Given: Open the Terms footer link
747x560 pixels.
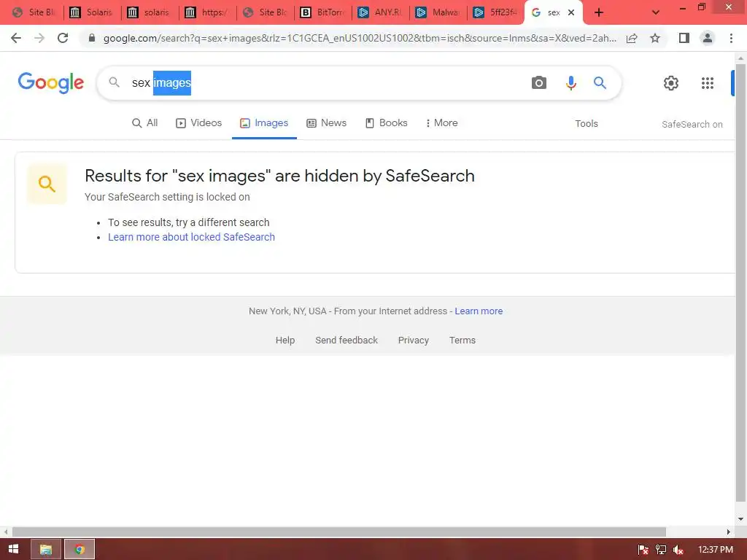Looking at the screenshot, I should tap(462, 340).
